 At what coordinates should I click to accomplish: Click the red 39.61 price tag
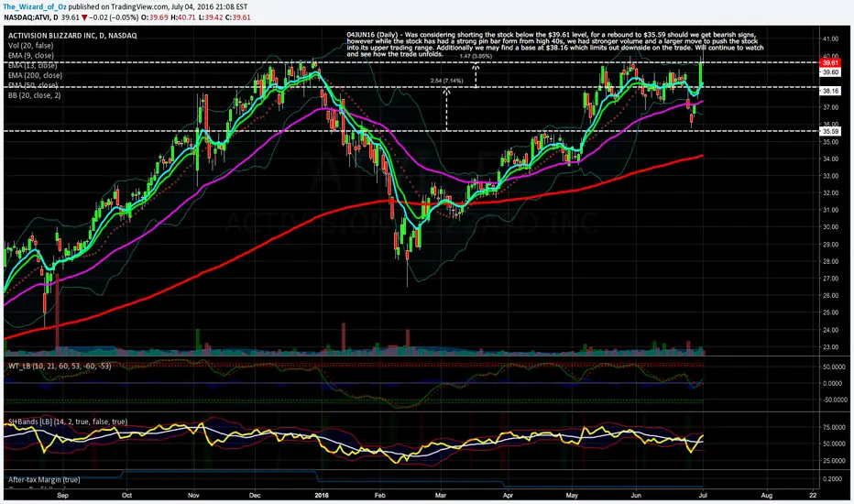[x=830, y=63]
